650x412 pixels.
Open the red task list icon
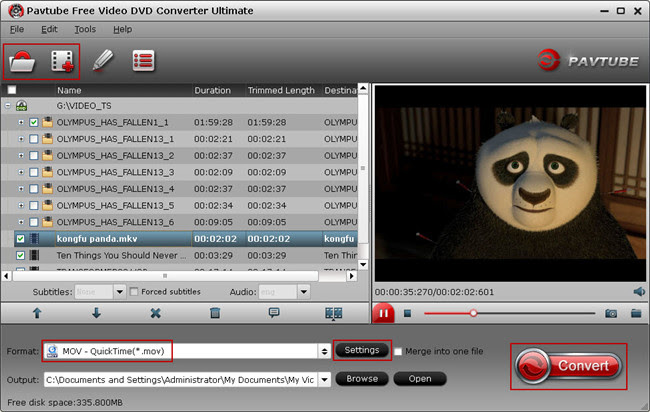(x=143, y=61)
